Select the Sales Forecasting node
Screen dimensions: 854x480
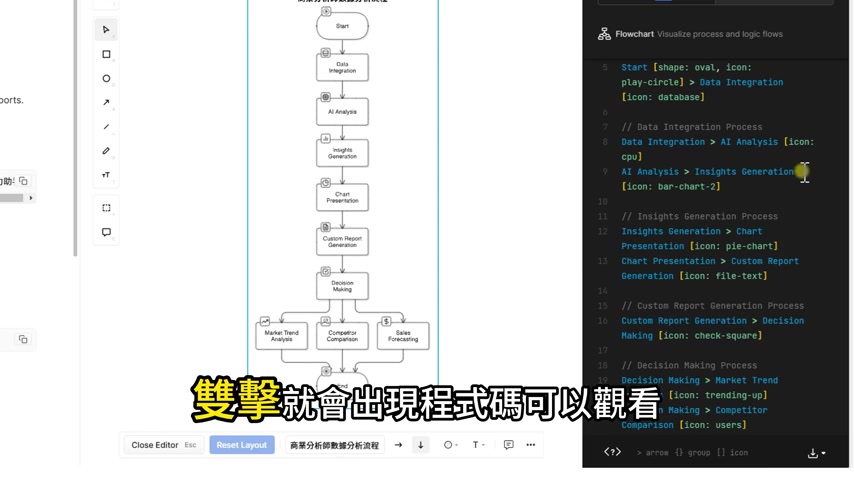click(403, 336)
